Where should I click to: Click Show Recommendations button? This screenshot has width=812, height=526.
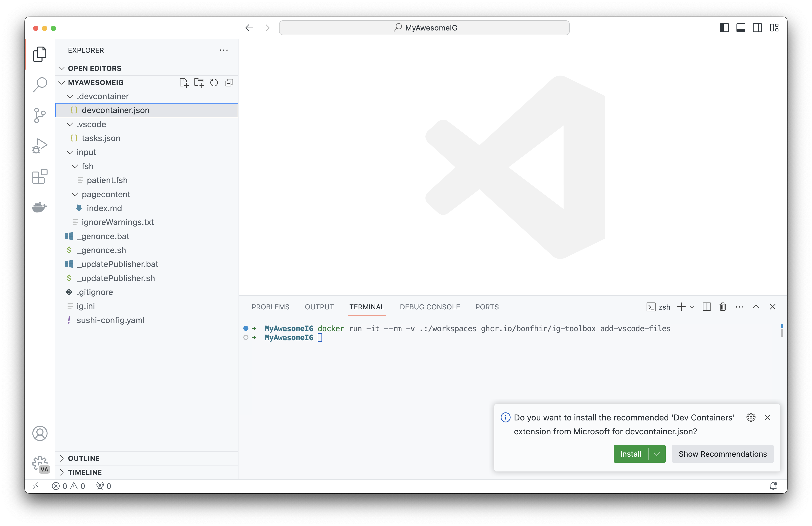(722, 454)
